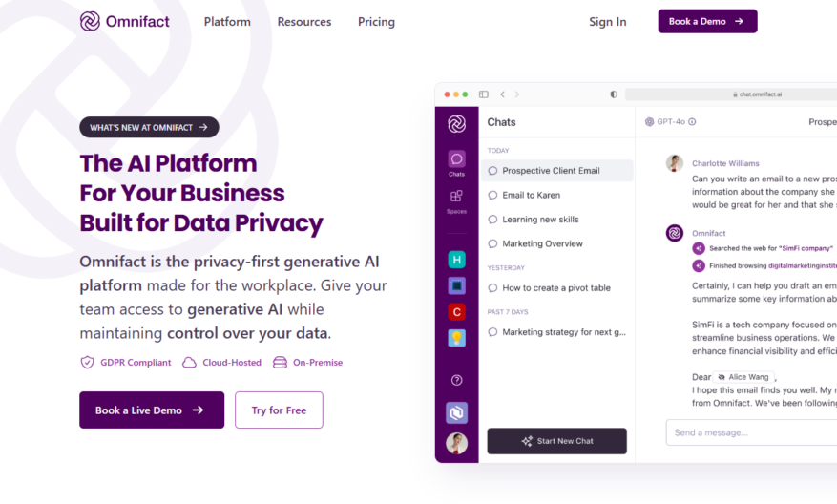Toggle the browser sidebar panel icon
The height and width of the screenshot is (504, 837).
click(484, 94)
